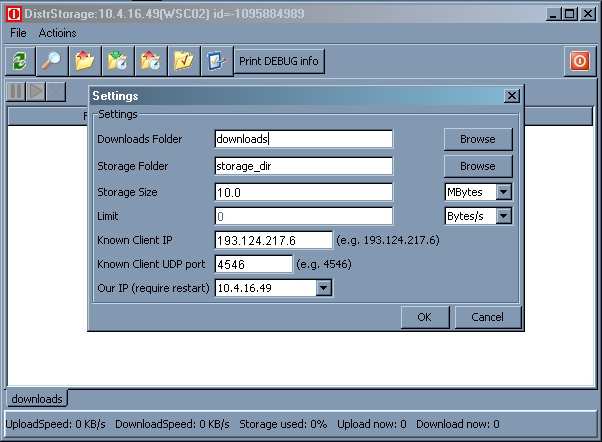Viewport: 602px width, 442px height.
Task: Click the blue notepad settings icon
Action: point(217,61)
